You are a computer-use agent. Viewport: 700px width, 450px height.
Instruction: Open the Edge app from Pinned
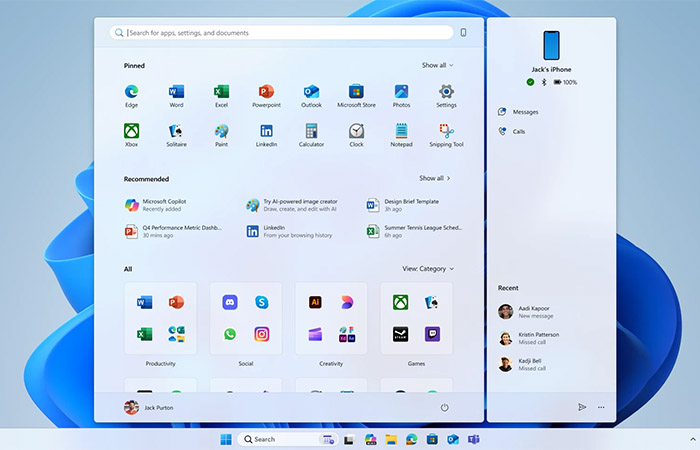[131, 93]
